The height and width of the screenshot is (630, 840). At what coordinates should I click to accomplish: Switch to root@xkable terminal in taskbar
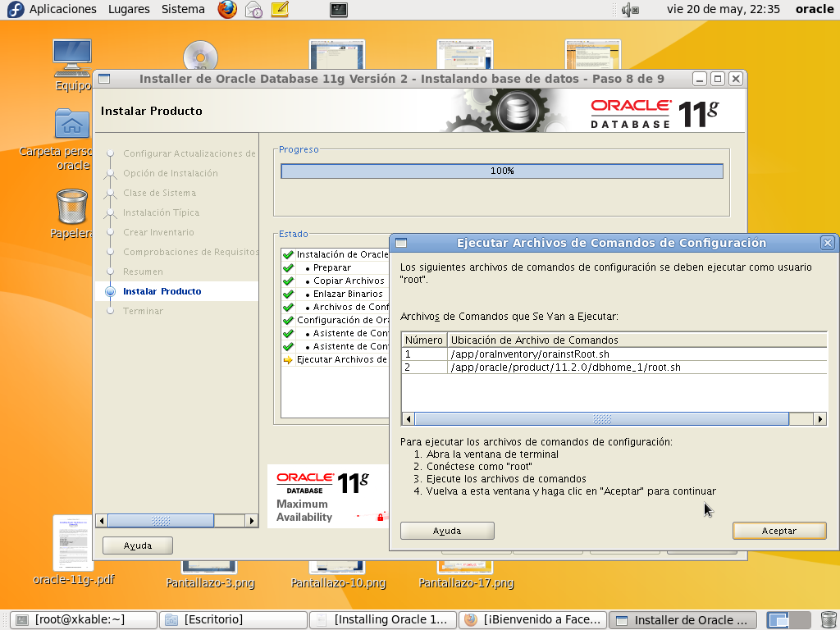coord(84,620)
